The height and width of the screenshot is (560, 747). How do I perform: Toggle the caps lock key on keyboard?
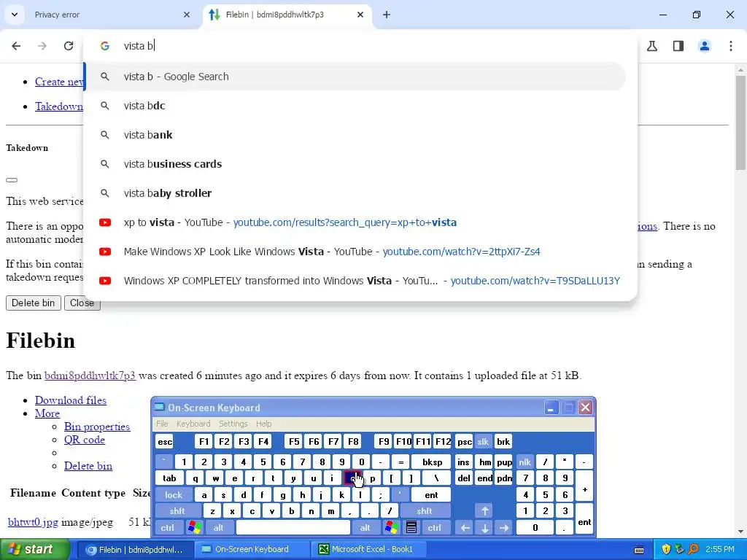pos(174,495)
